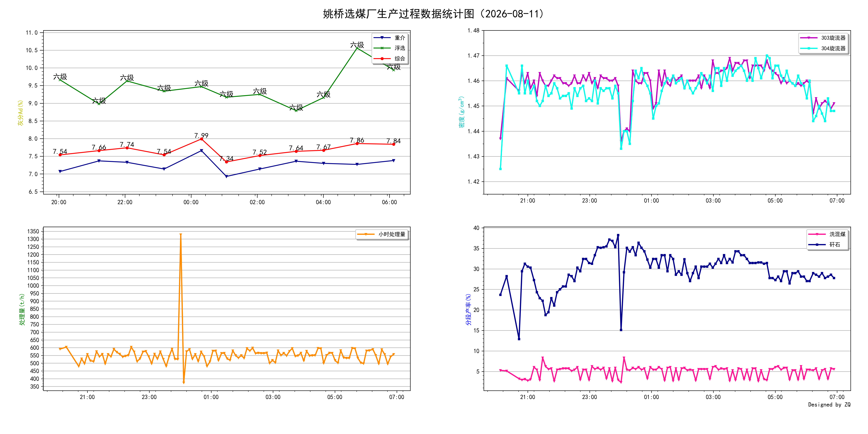Click the 7.66 data label
The image size is (868, 434).
(99, 147)
